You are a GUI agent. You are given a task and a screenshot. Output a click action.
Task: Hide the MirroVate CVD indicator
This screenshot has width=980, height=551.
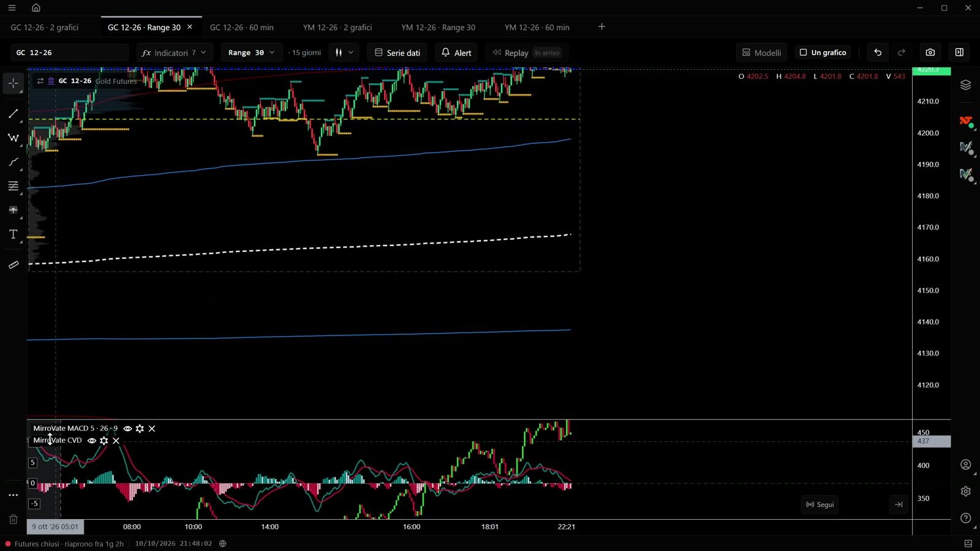click(91, 441)
